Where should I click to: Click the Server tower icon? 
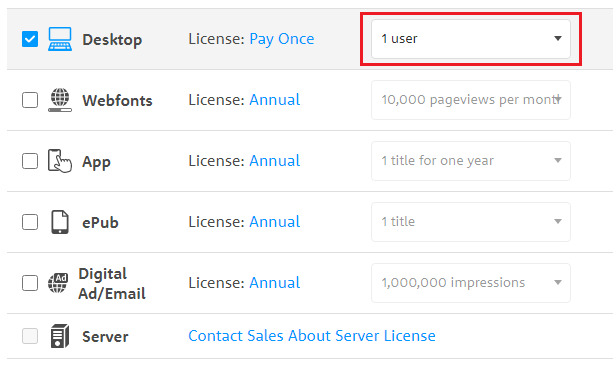[60, 336]
